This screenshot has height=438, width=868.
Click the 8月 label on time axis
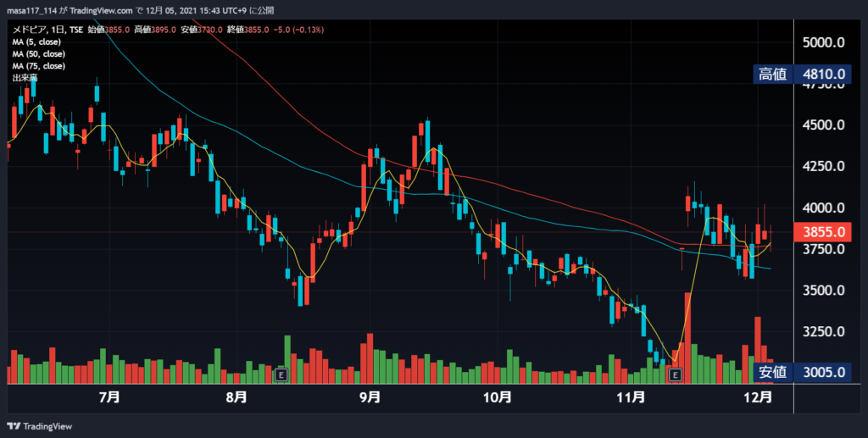236,397
